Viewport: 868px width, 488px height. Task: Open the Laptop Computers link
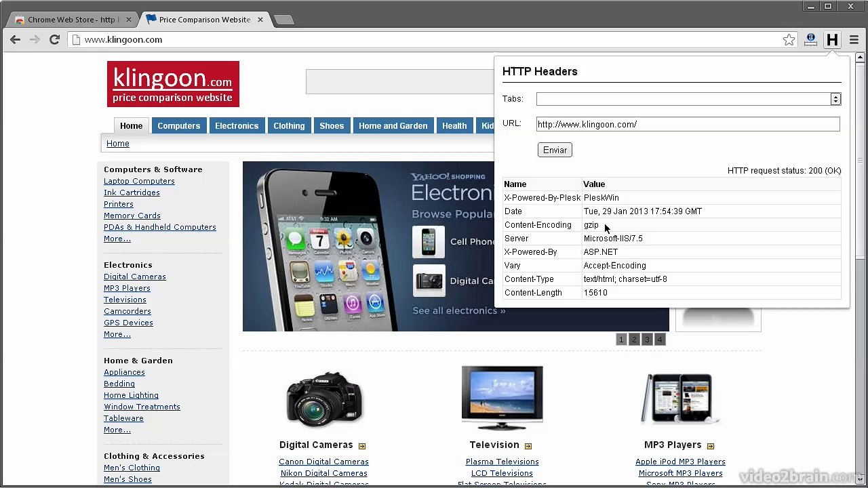(x=139, y=181)
